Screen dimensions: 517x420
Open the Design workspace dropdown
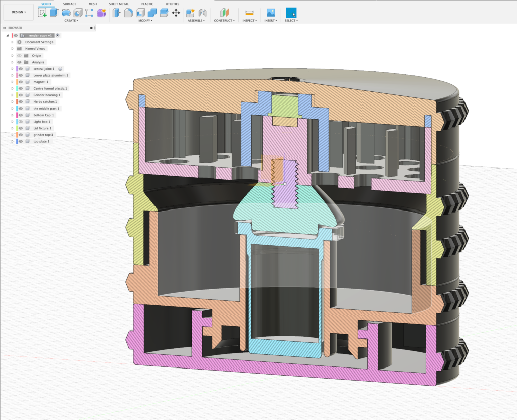tap(19, 12)
